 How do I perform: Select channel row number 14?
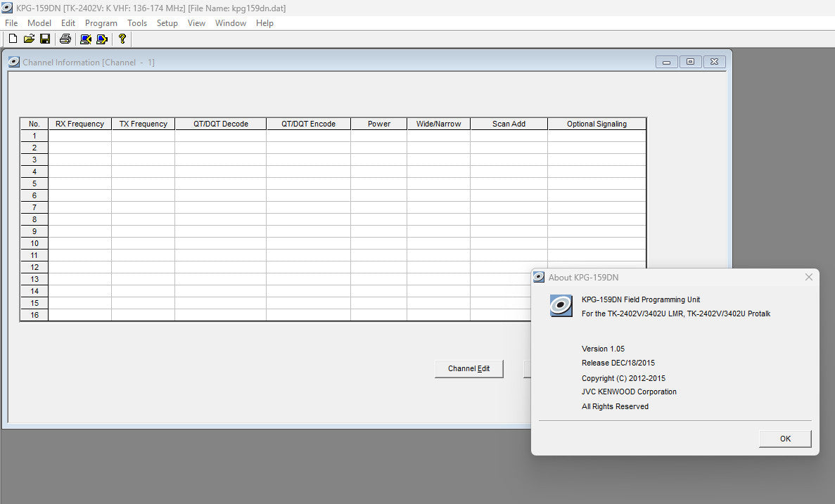(34, 291)
